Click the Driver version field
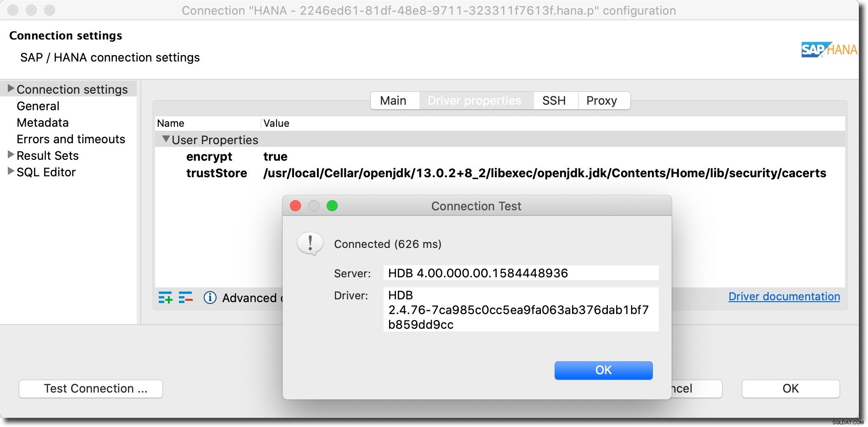The width and height of the screenshot is (868, 427). [x=521, y=309]
